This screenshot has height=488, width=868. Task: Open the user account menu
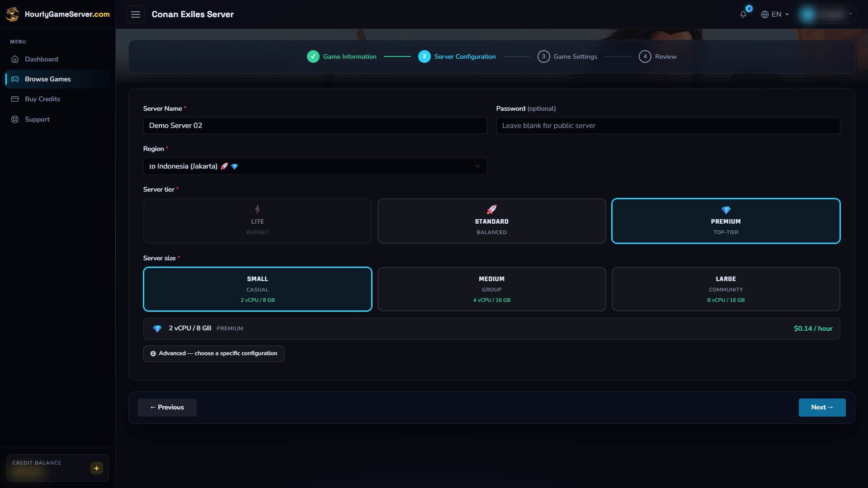tap(827, 14)
